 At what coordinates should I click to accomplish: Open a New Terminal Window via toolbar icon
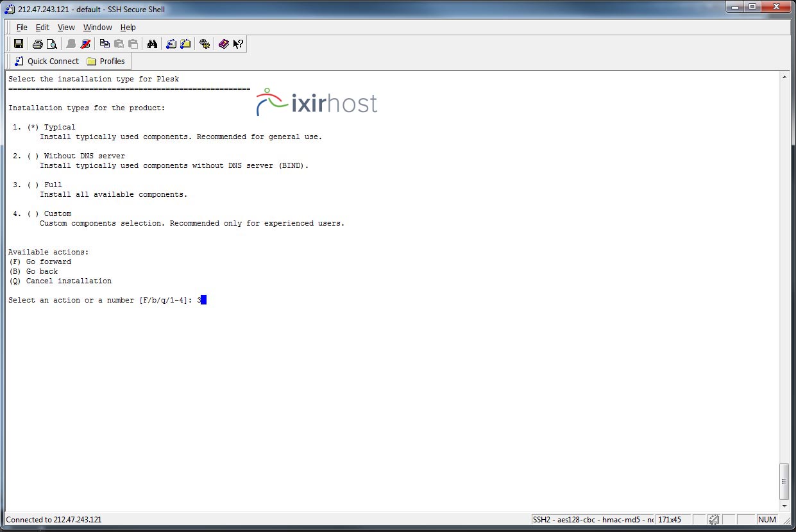(x=171, y=44)
